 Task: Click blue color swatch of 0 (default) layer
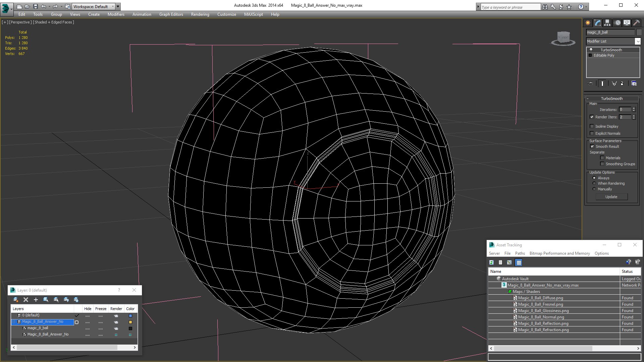(x=130, y=316)
